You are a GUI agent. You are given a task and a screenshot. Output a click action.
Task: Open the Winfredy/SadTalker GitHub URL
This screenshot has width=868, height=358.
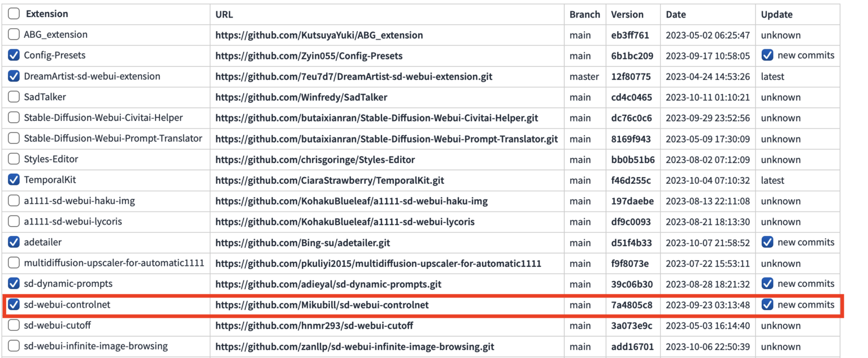pos(301,97)
